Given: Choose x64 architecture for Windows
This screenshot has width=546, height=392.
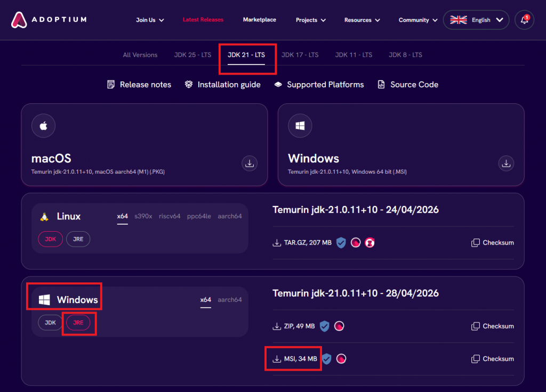Looking at the screenshot, I should pyautogui.click(x=205, y=300).
